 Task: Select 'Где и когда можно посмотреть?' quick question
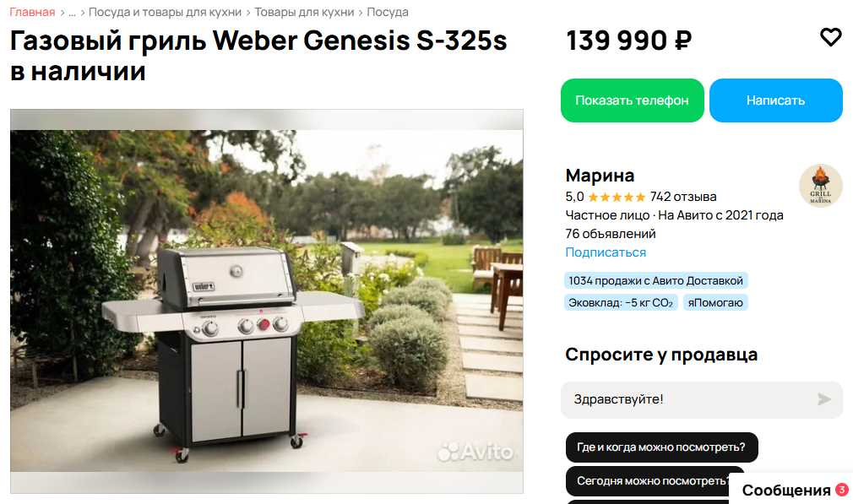pyautogui.click(x=661, y=447)
